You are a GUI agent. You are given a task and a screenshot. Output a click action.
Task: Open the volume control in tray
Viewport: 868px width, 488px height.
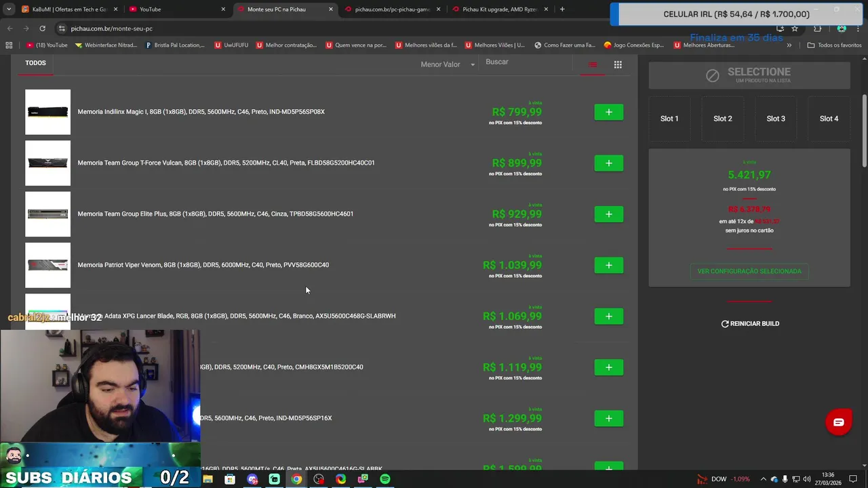[807, 479]
